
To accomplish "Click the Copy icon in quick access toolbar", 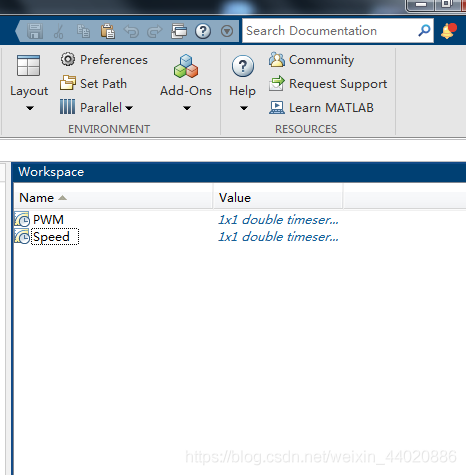I will [x=83, y=31].
